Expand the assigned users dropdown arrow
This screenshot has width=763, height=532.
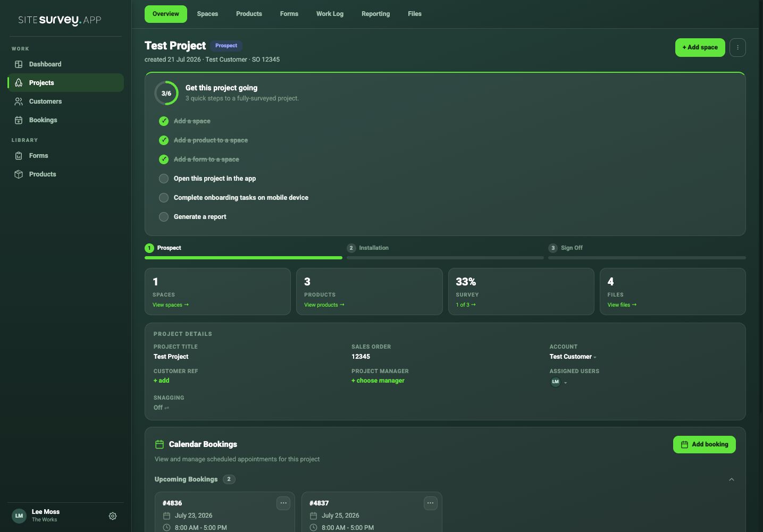[x=565, y=383]
